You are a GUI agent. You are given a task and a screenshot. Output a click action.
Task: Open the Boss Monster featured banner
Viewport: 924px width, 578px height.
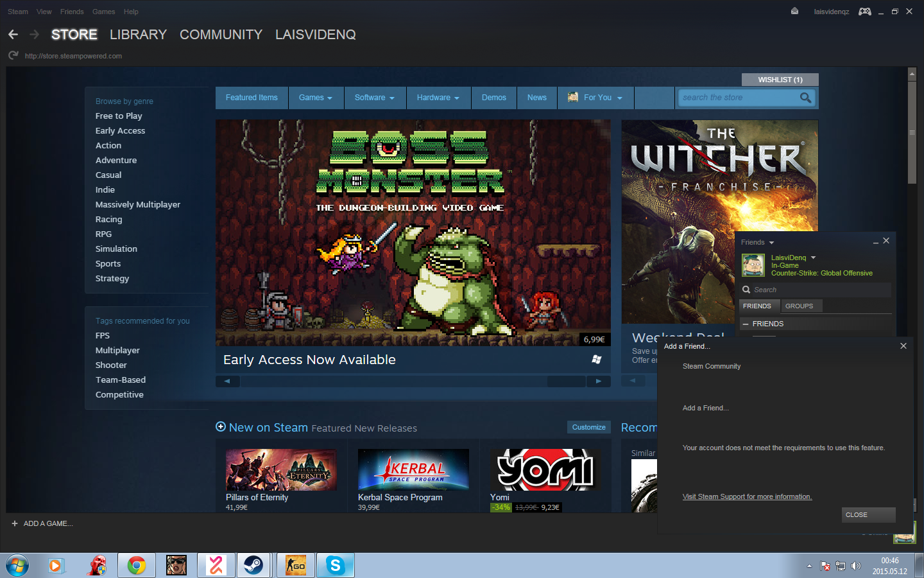(413, 232)
